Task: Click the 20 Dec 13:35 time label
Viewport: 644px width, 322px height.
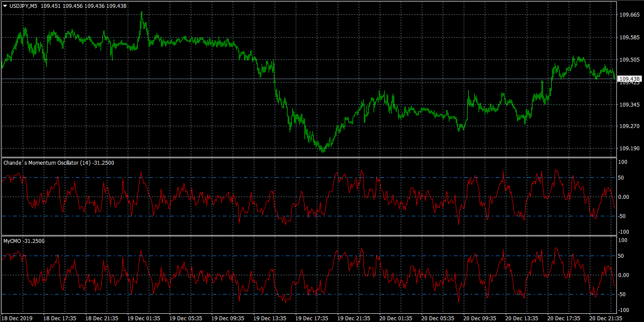Action: click(522, 318)
